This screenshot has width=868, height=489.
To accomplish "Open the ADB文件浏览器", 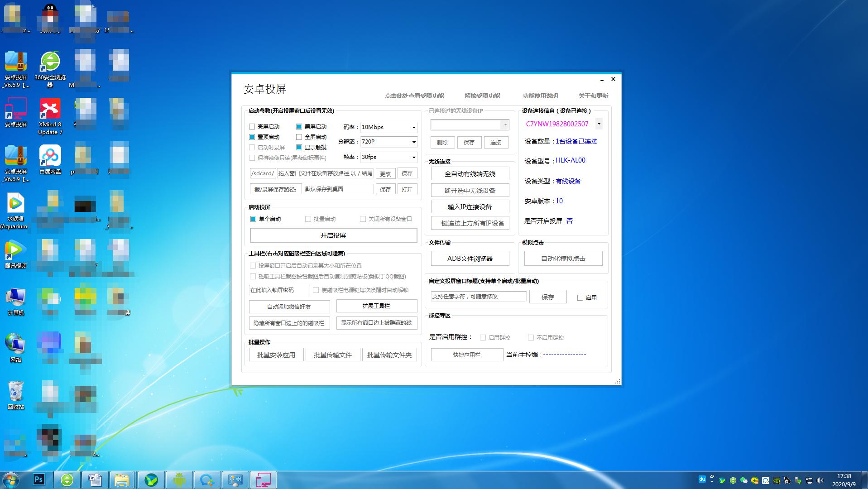I will tap(470, 258).
